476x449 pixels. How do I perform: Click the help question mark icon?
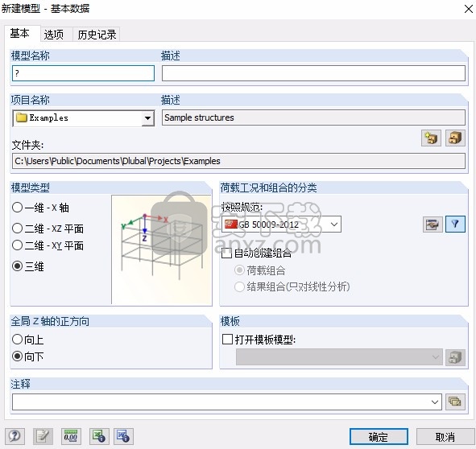pyautogui.click(x=14, y=436)
